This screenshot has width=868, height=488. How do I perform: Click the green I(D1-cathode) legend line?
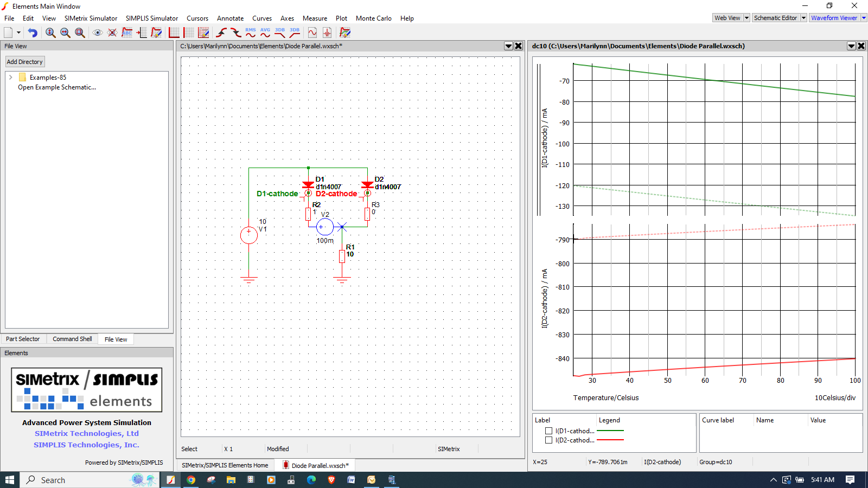[610, 431]
